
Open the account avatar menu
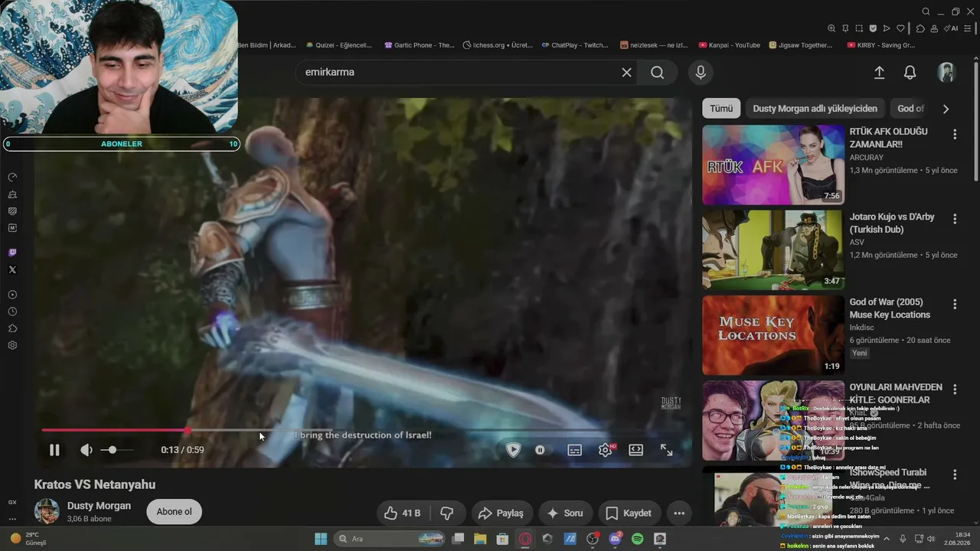(x=946, y=72)
